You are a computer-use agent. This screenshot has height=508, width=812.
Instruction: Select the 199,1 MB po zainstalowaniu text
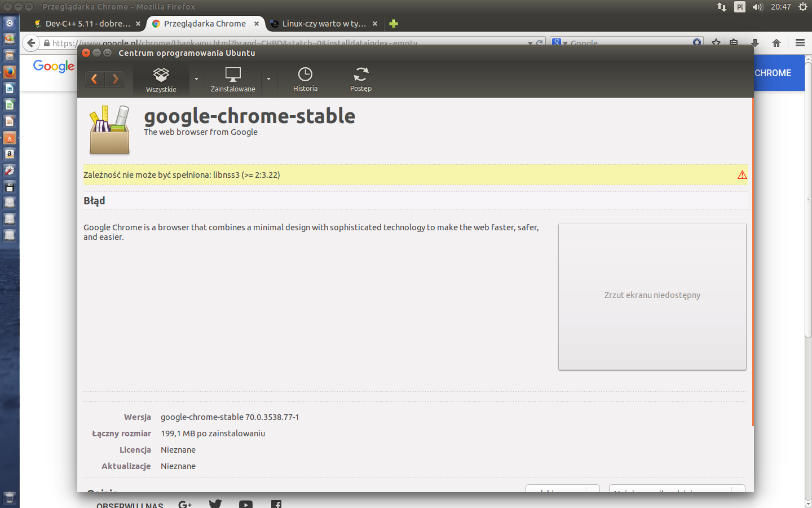213,433
